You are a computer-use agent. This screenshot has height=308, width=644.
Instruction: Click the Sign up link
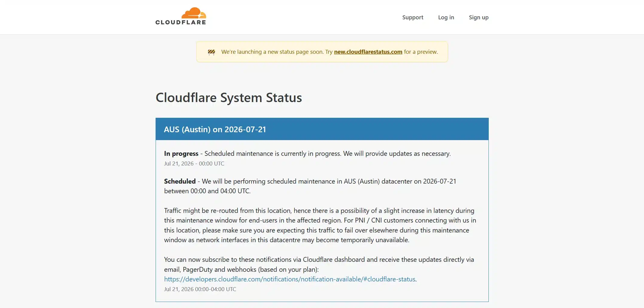point(478,17)
